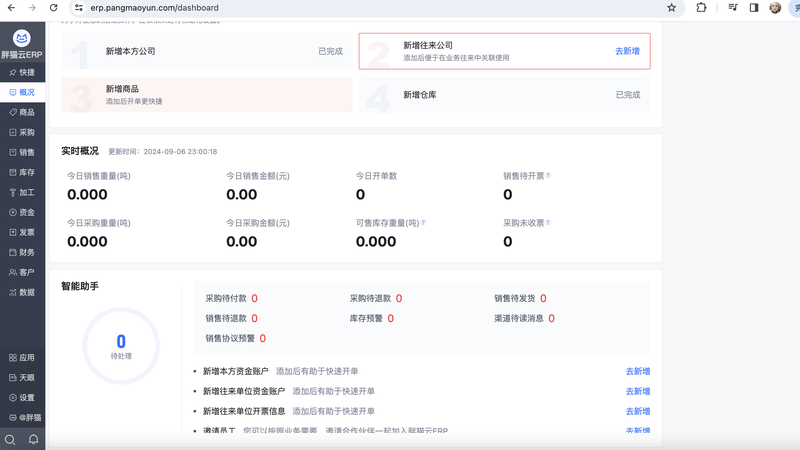This screenshot has height=450, width=800.
Task: Go forward with browser forward arrow
Action: (32, 8)
